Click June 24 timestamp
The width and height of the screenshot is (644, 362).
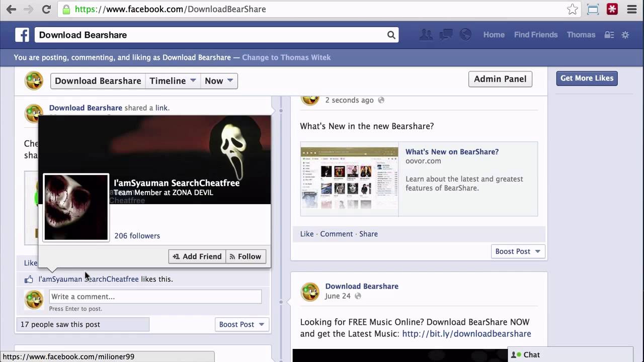[338, 296]
